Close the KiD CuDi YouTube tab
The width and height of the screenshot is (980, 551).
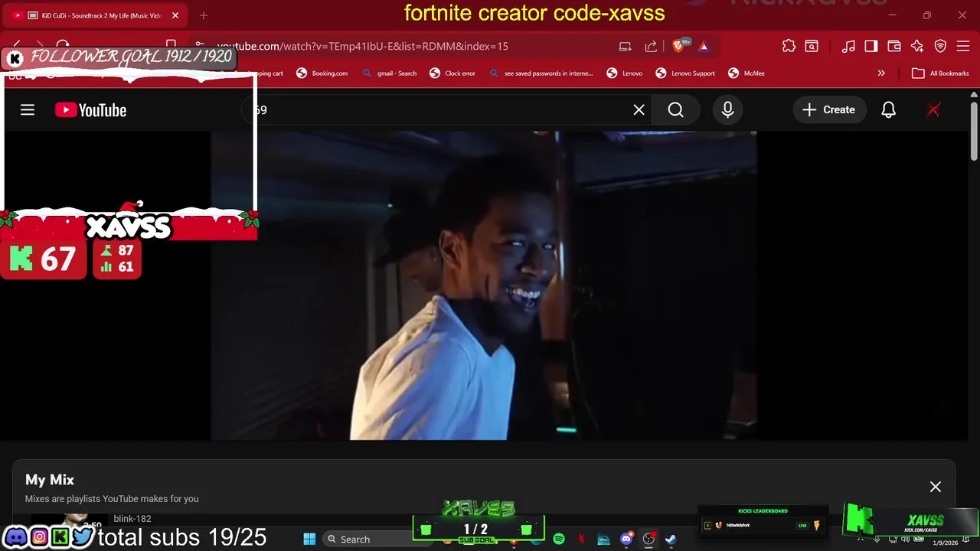point(175,15)
